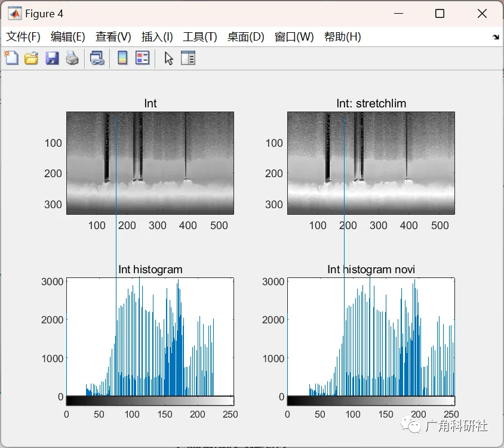Click the 'Int' plot title

pos(150,103)
